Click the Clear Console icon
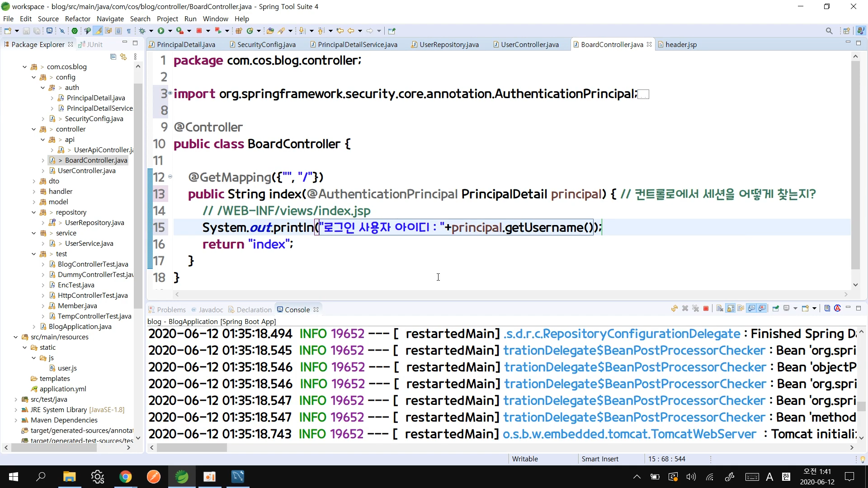The width and height of the screenshot is (868, 488). 720,309
